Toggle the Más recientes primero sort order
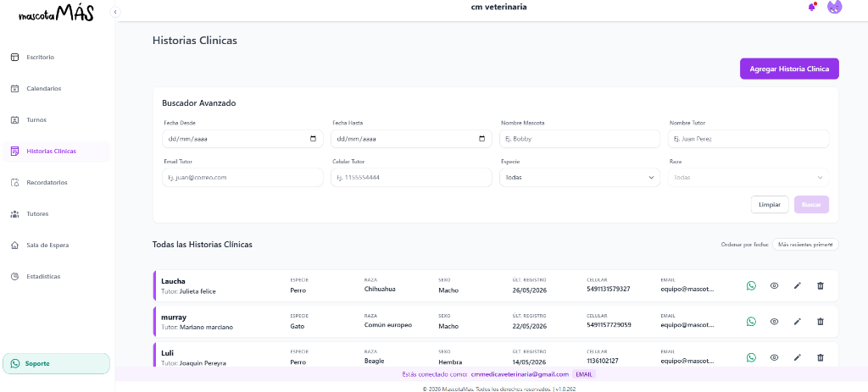The height and width of the screenshot is (392, 868). pos(805,245)
